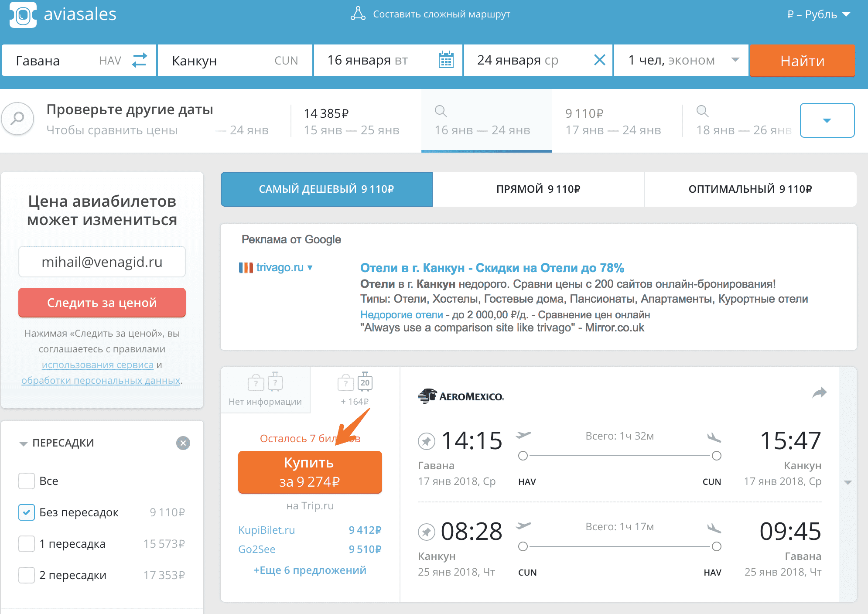Open использования сервиса terms link
The image size is (868, 614).
tap(98, 365)
